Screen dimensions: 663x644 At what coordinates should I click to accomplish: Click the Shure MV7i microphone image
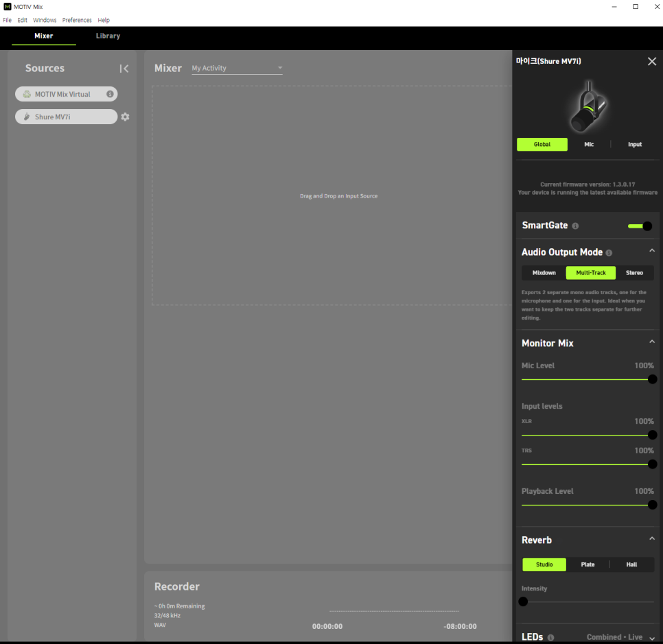(588, 106)
